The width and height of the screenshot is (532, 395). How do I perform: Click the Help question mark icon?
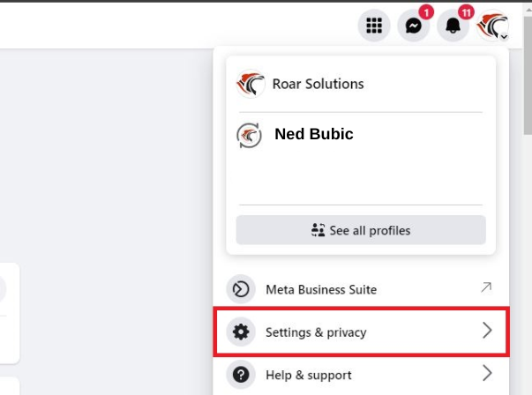click(x=241, y=375)
